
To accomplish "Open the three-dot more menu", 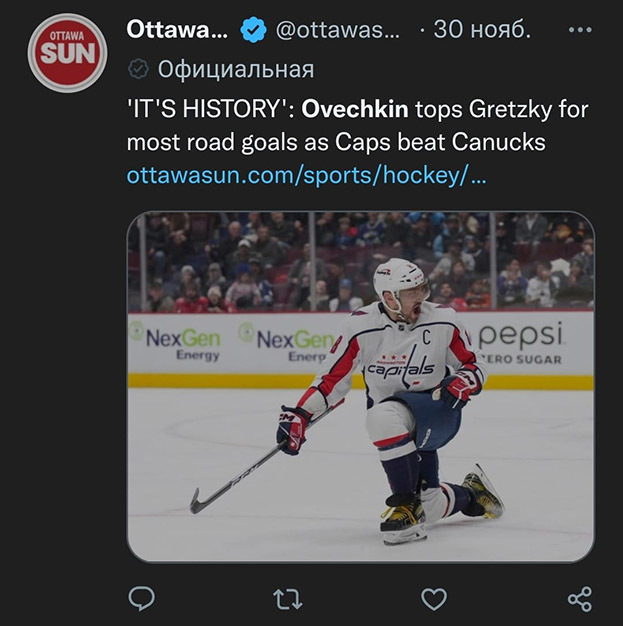I will pyautogui.click(x=579, y=30).
